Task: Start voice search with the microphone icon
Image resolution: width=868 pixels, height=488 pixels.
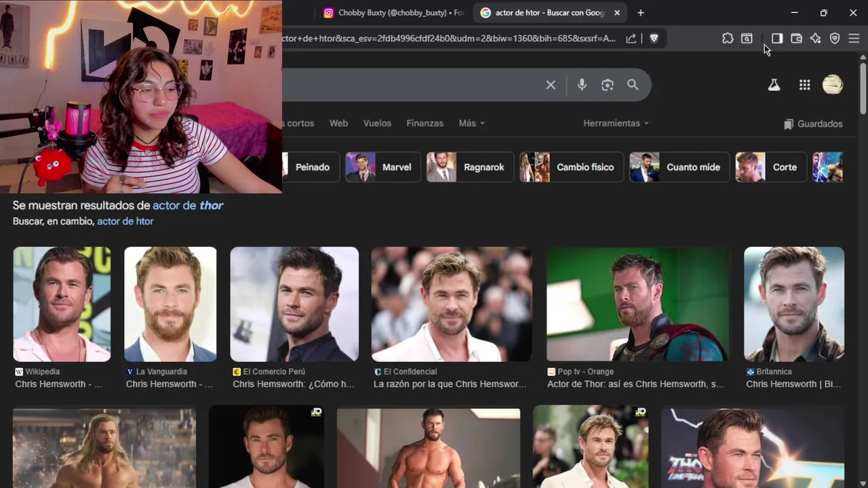Action: [582, 85]
